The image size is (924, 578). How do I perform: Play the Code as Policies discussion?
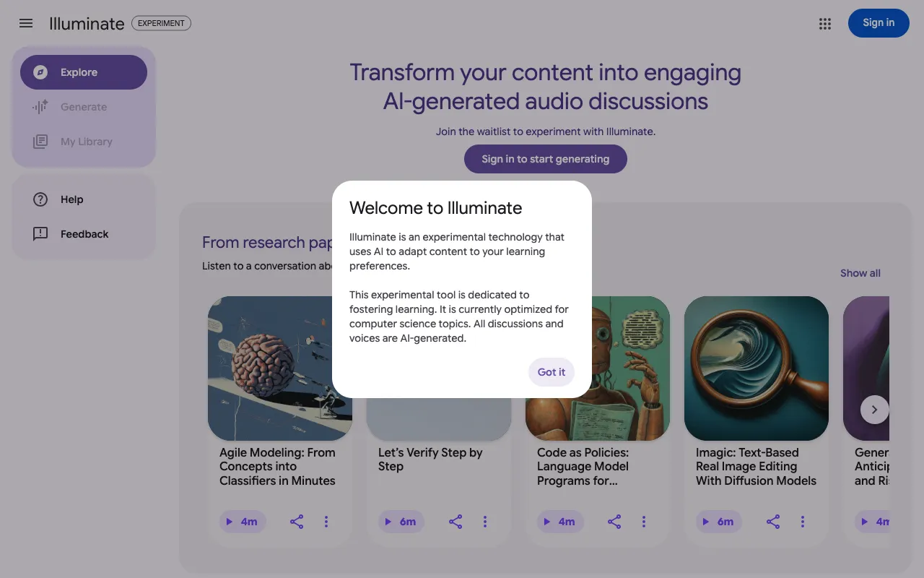coord(560,521)
